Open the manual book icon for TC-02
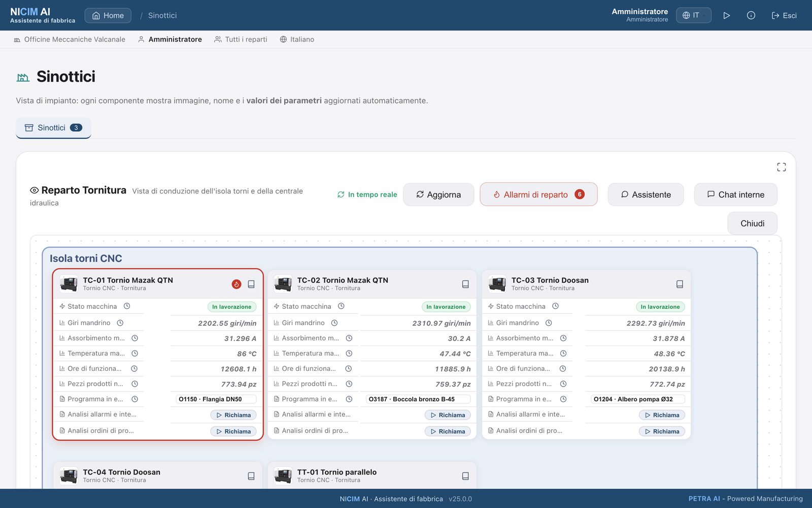812x508 pixels. click(465, 284)
